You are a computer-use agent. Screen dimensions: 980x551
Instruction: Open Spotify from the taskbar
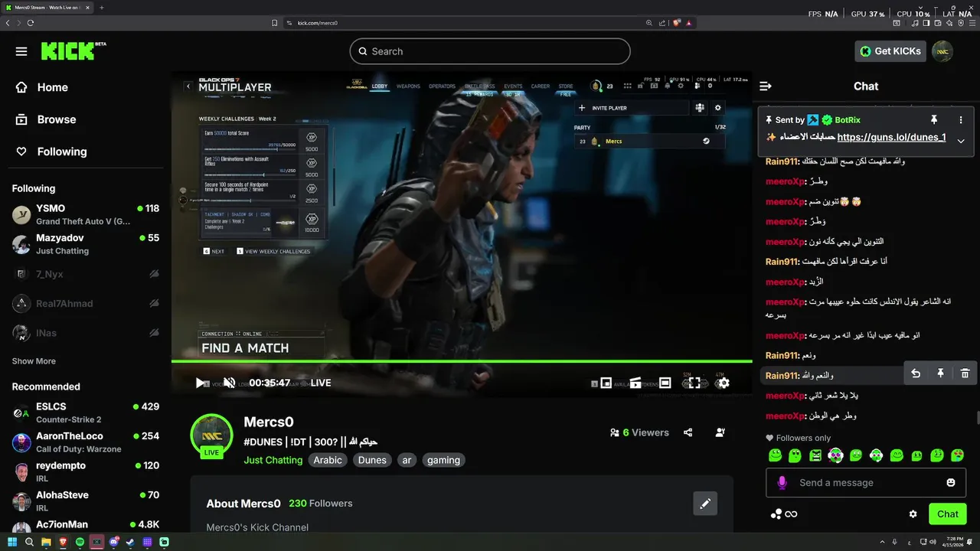(x=80, y=542)
